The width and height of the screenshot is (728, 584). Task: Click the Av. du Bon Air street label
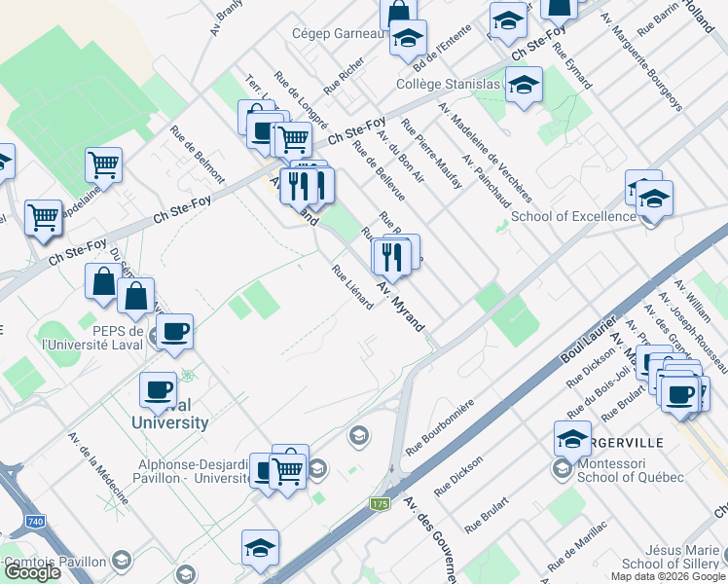[401, 157]
